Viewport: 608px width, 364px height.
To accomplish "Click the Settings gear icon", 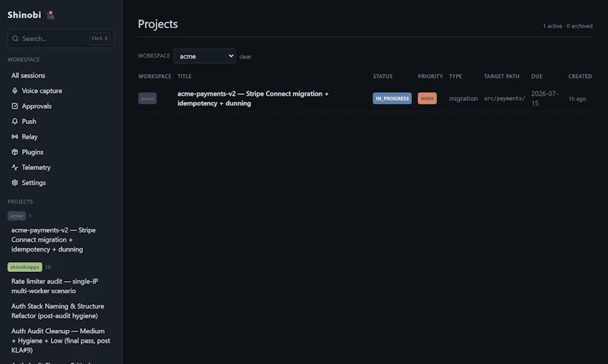I will pyautogui.click(x=14, y=182).
